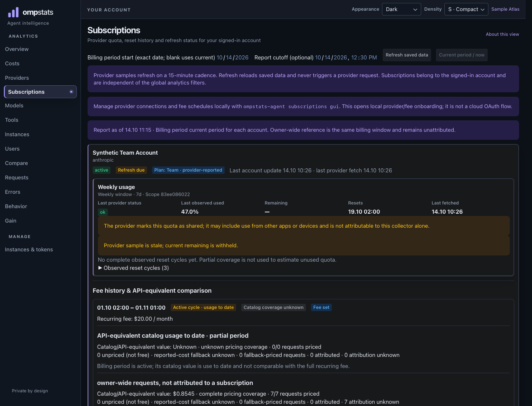Click the Weekly window · 7d · Scope 83ee086022 line
The height and width of the screenshot is (406, 532).
click(144, 195)
